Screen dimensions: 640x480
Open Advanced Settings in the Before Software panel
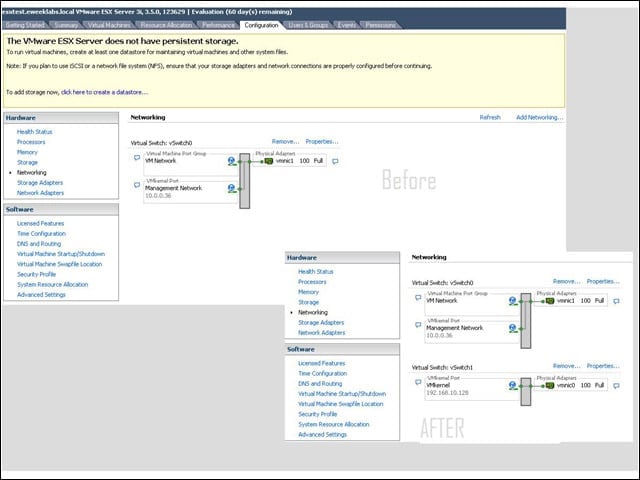[41, 295]
